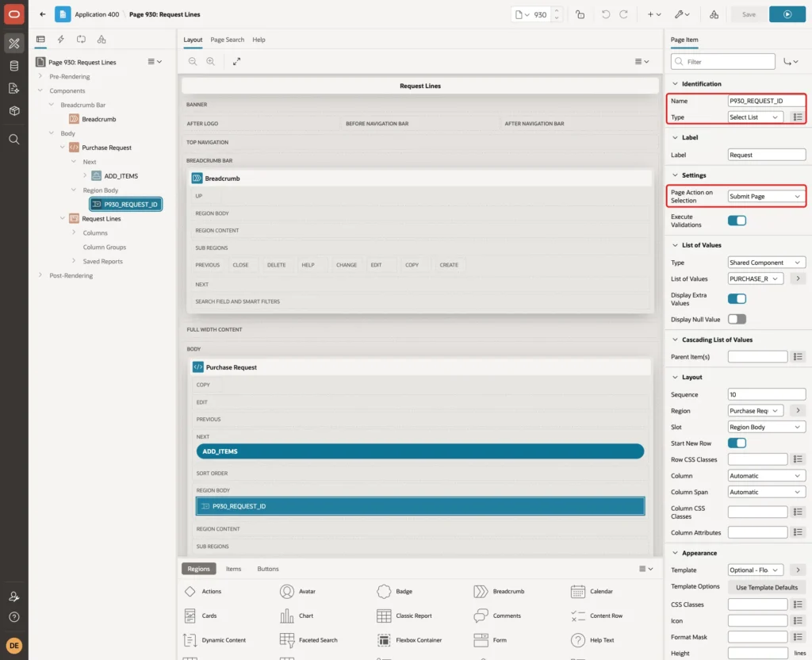Screen dimensions: 812x660
Task: Open the Slot Region Body dropdown
Action: tap(767, 427)
